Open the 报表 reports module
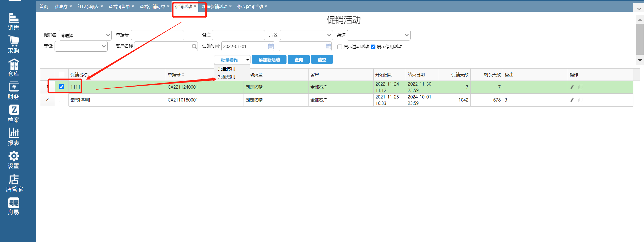This screenshot has height=242, width=644. pyautogui.click(x=14, y=137)
